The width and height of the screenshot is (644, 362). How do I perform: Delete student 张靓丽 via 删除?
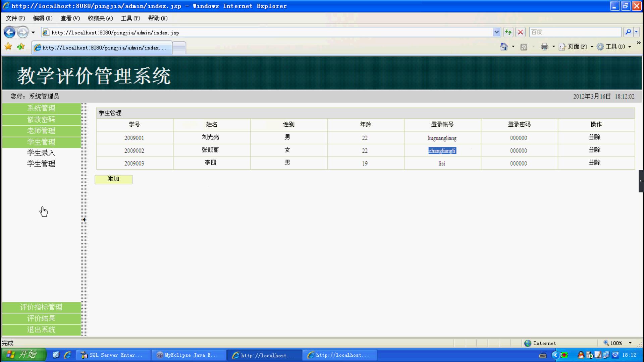coord(595,150)
